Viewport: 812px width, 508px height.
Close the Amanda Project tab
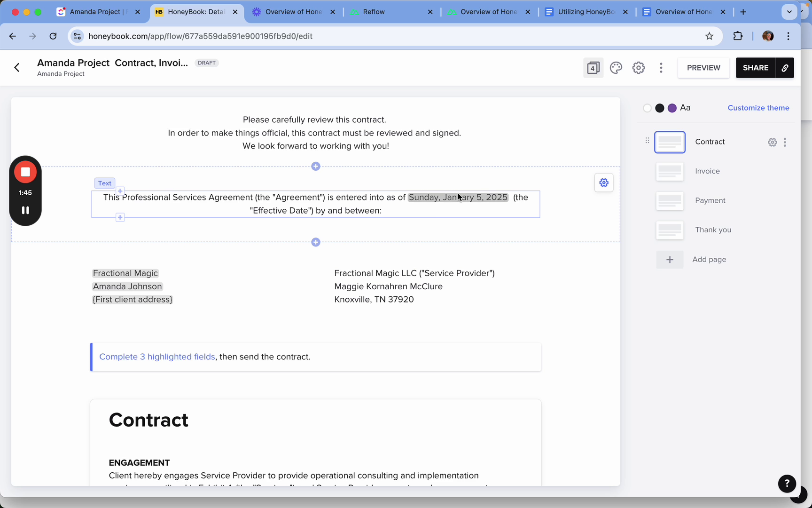[138, 12]
